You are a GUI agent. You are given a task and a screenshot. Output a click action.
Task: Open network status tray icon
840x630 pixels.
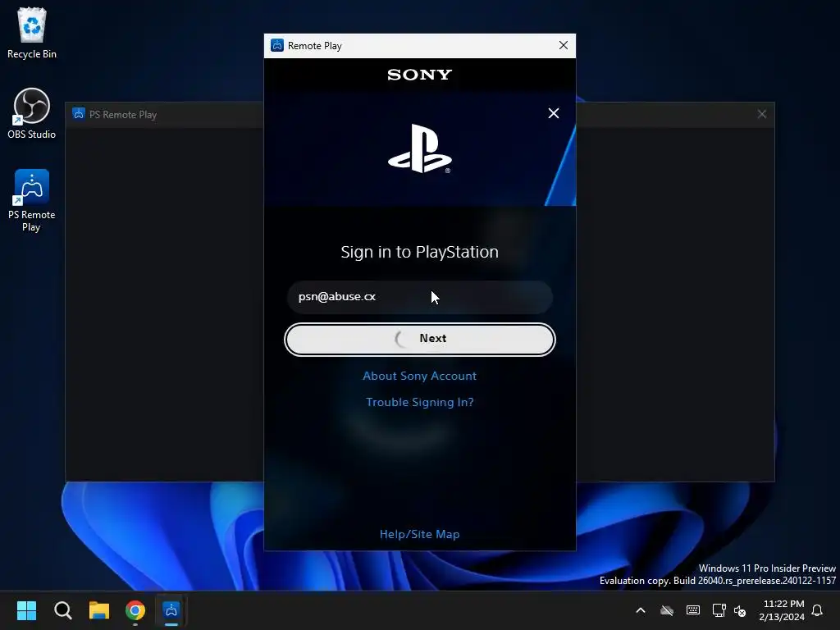tap(719, 610)
